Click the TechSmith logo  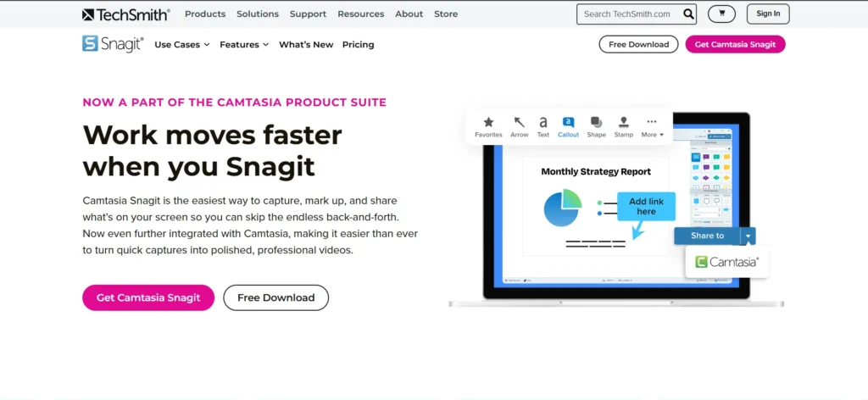pyautogui.click(x=125, y=14)
